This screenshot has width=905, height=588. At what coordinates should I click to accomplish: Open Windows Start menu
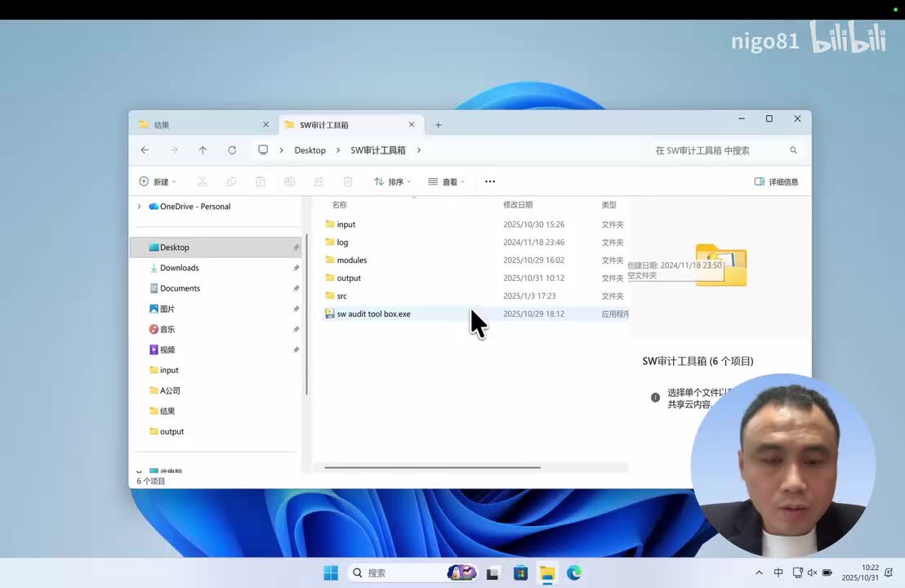(x=331, y=573)
